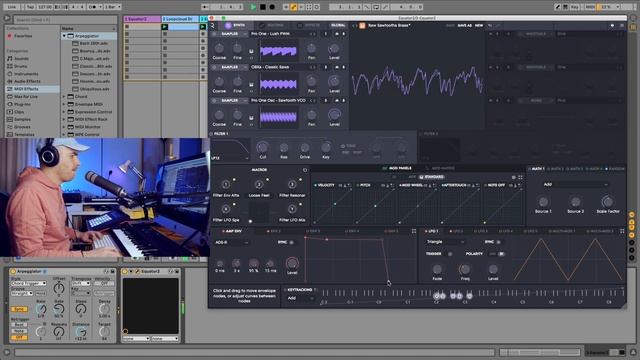
Task: Click the Level knob of Lush PWM sampler
Action: pos(334,49)
